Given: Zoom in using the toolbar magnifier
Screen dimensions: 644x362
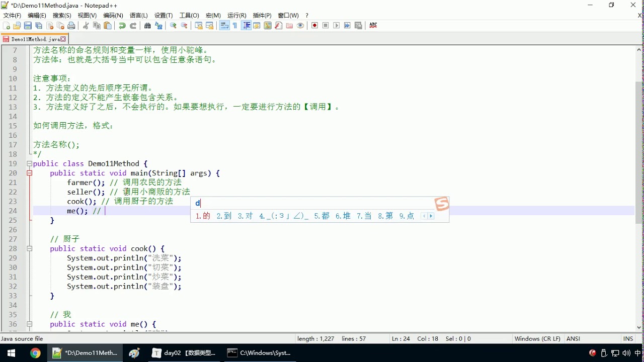Looking at the screenshot, I should coord(173,25).
